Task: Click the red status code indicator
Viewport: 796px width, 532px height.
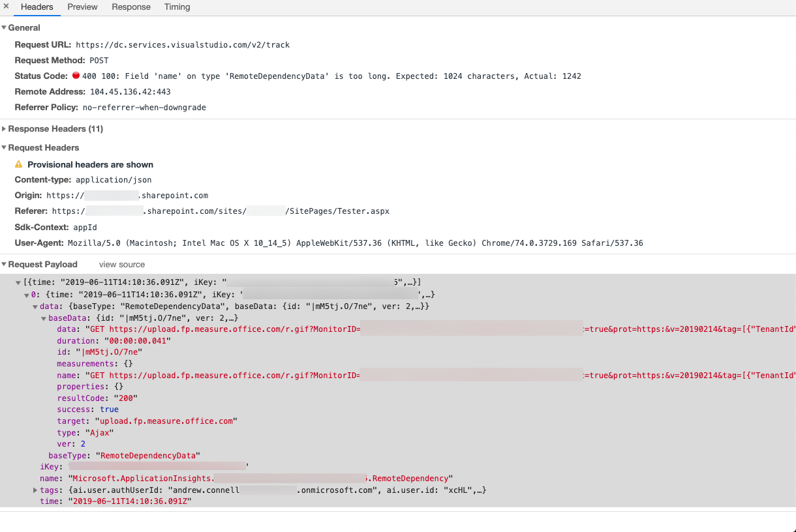Action: (76, 76)
